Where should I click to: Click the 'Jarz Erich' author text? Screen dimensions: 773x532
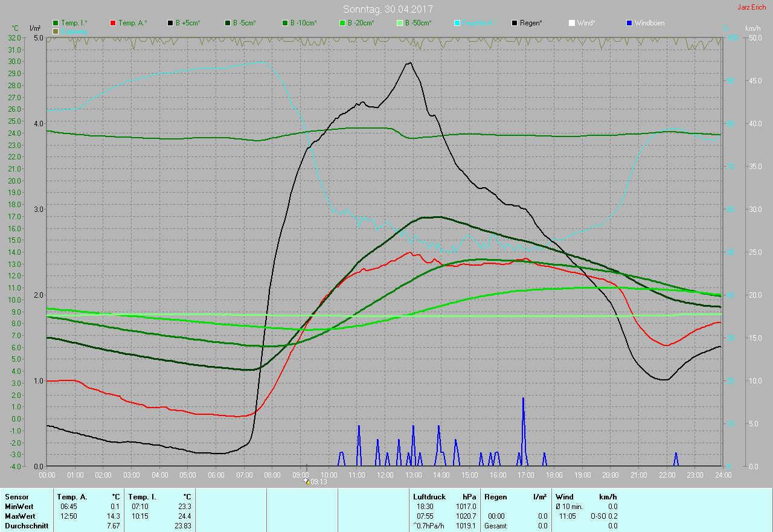pos(752,7)
